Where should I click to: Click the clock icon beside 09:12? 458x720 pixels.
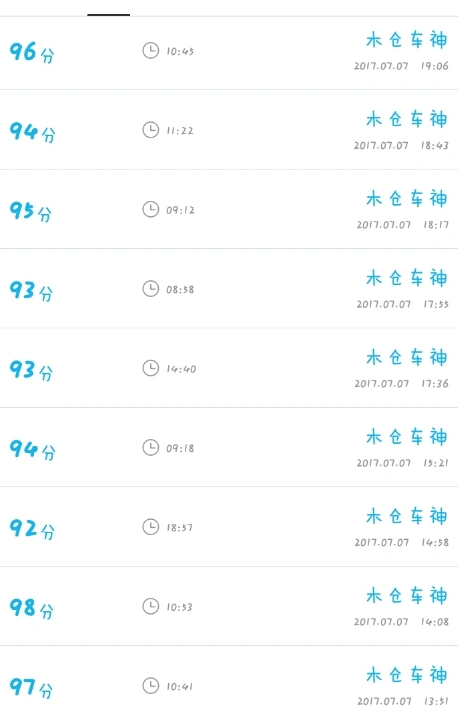point(151,209)
